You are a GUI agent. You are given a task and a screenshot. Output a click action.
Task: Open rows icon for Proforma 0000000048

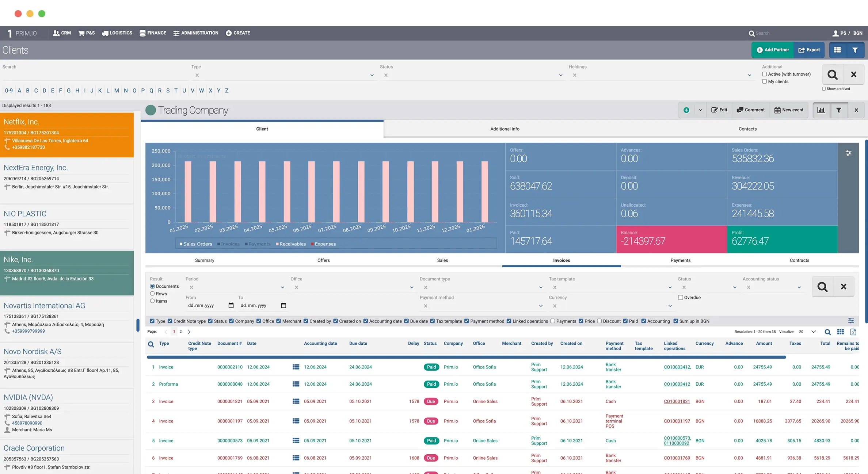point(296,384)
